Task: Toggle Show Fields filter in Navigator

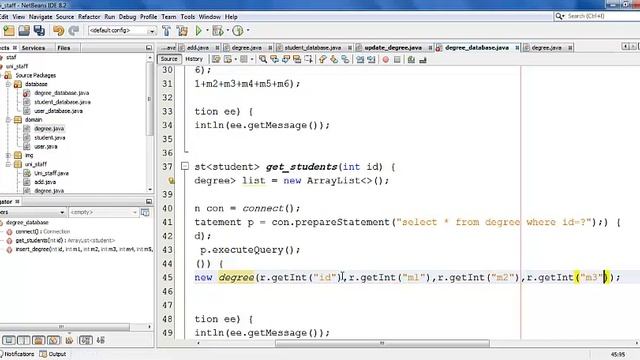Action: 24,340
